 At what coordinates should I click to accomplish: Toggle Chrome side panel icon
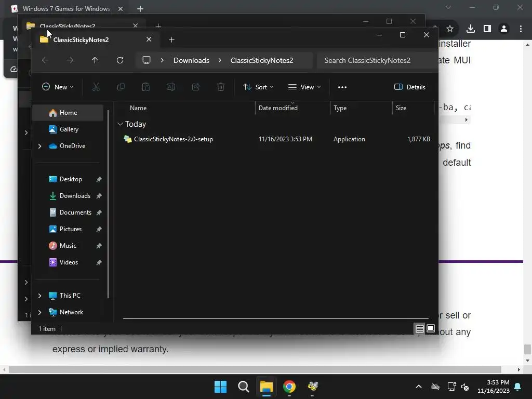(x=487, y=29)
